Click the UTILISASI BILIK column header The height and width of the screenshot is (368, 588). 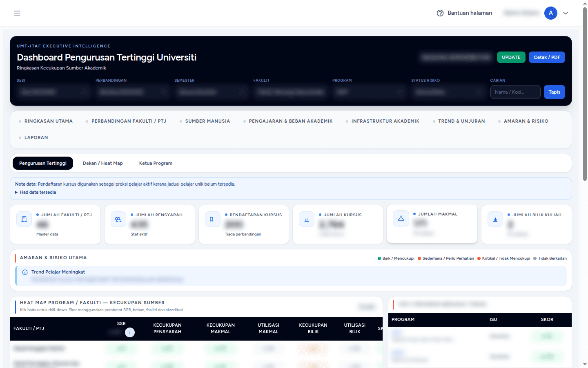tap(355, 328)
